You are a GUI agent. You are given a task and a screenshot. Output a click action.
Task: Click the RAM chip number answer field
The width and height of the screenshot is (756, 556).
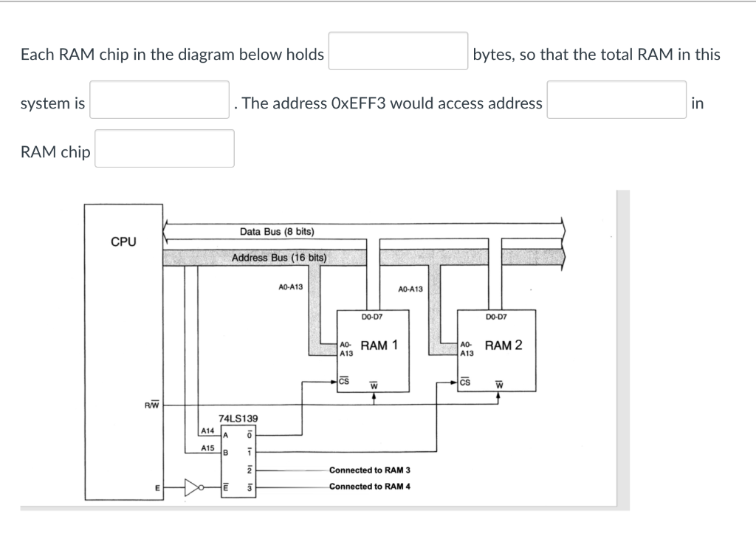(x=164, y=148)
